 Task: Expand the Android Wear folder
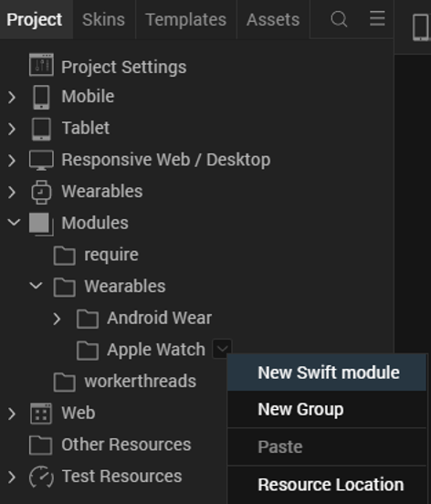tap(57, 319)
